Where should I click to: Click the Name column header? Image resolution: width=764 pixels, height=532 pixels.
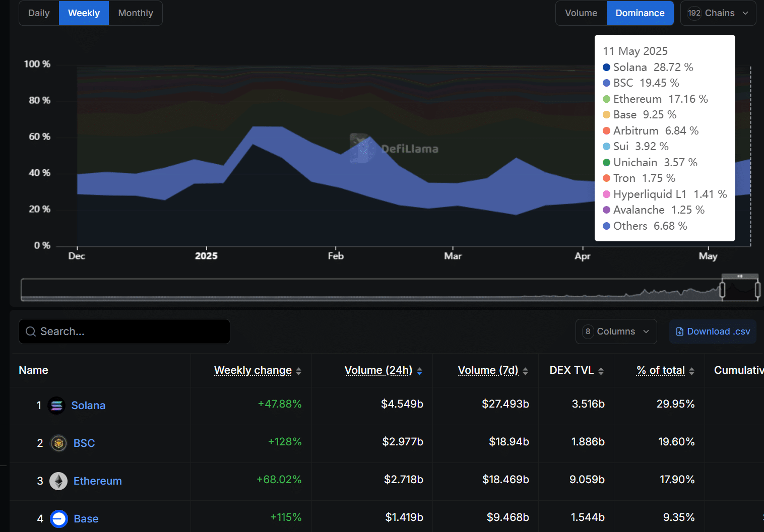33,370
